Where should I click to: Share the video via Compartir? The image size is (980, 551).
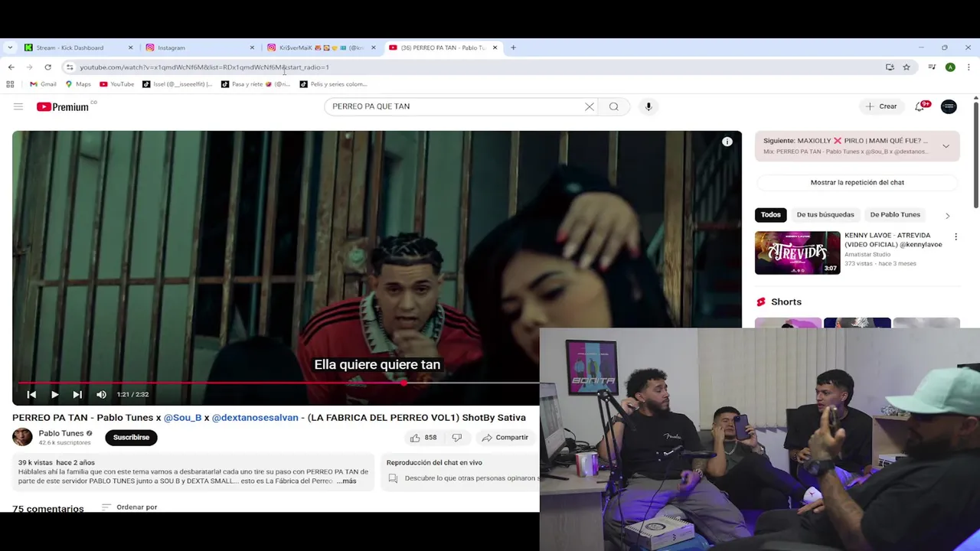[505, 438]
